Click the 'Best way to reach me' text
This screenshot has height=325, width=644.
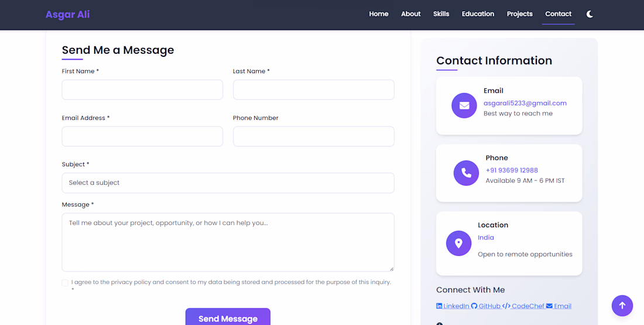click(518, 114)
